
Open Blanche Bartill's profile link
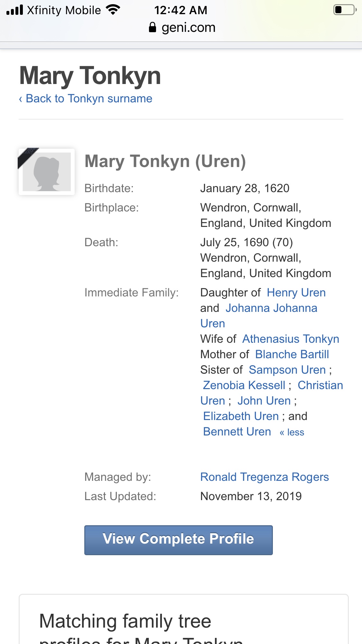292,354
